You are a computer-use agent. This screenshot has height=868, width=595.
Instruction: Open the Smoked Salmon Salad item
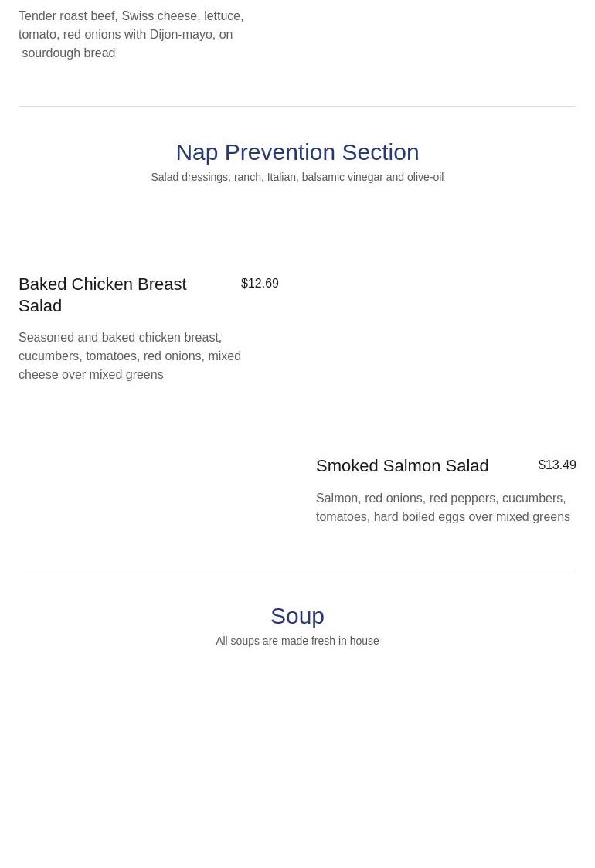(x=402, y=466)
